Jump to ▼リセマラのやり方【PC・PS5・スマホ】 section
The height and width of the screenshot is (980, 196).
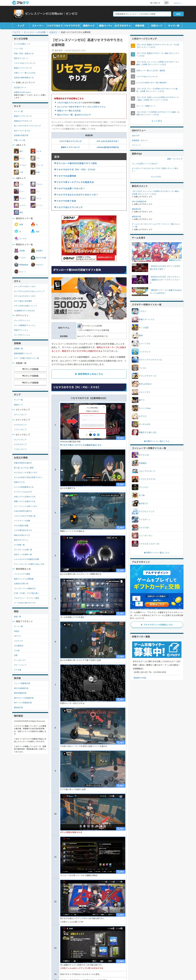coord(75,170)
